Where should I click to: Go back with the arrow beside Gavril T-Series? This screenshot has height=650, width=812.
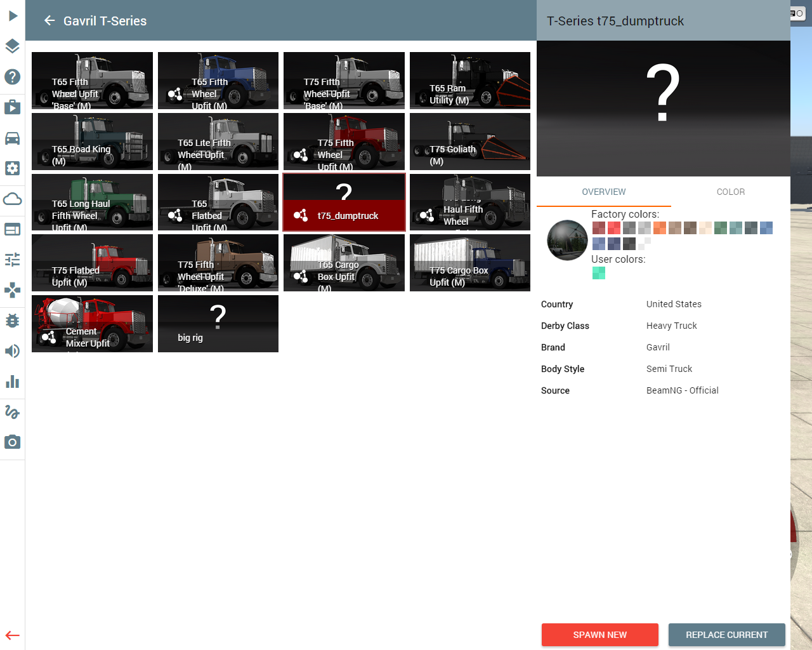(49, 21)
